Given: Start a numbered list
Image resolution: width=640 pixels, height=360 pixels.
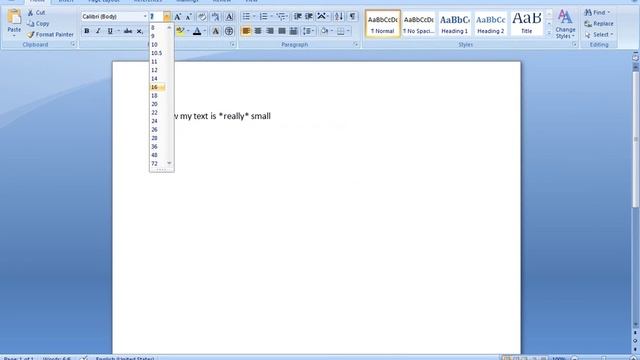Looking at the screenshot, I should (264, 17).
